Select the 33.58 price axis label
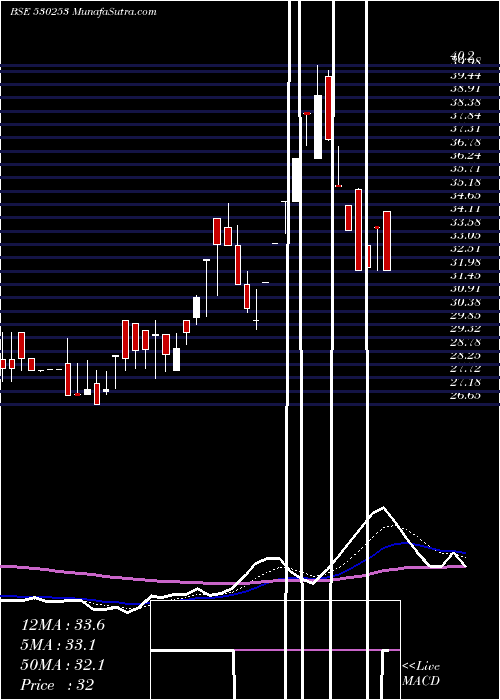The width and height of the screenshot is (500, 700). pos(465,222)
